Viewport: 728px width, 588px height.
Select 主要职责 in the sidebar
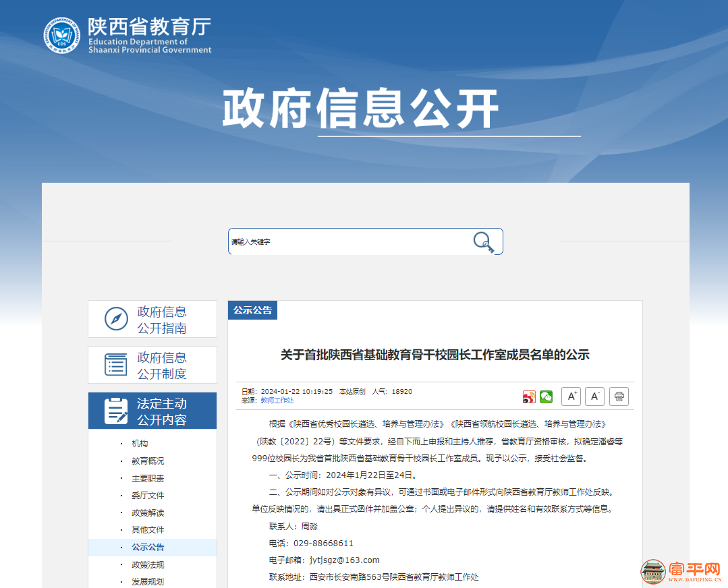click(148, 479)
